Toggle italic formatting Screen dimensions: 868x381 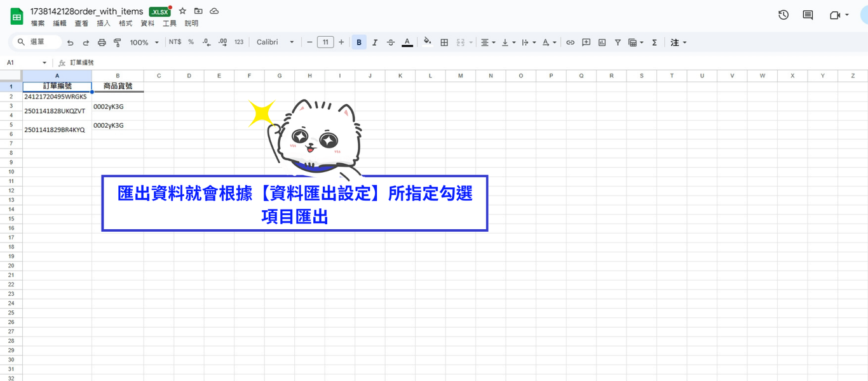click(x=375, y=43)
